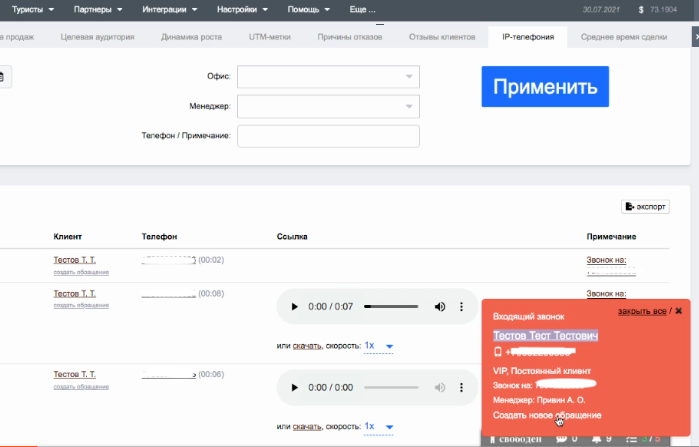Play the 0:07 audio recording
The height and width of the screenshot is (447, 699).
294,306
